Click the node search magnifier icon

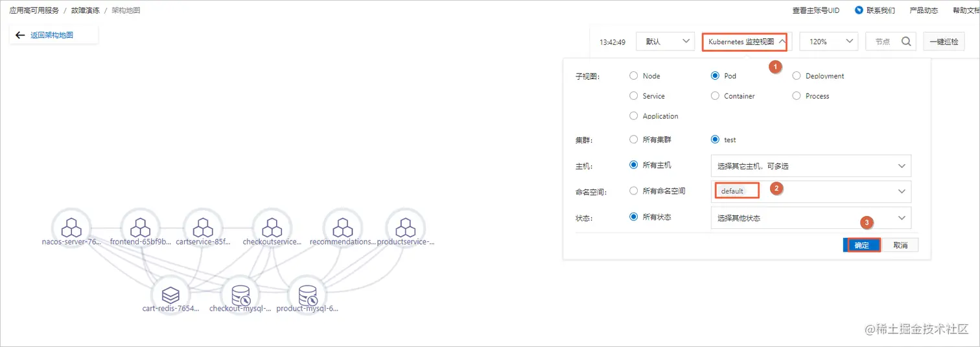[907, 41]
